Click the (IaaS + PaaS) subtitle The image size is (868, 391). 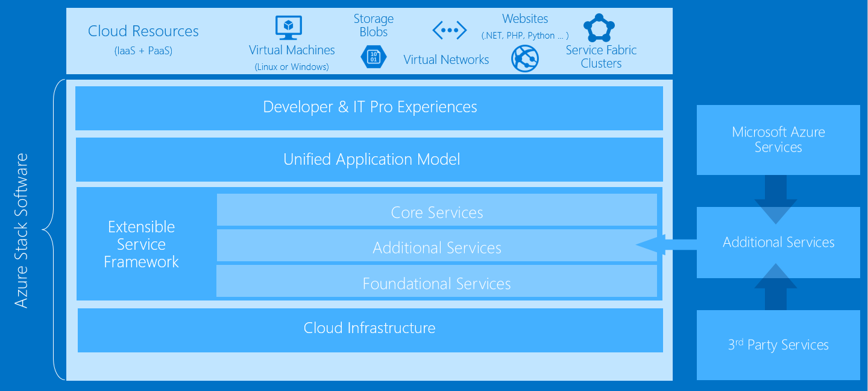click(x=143, y=51)
